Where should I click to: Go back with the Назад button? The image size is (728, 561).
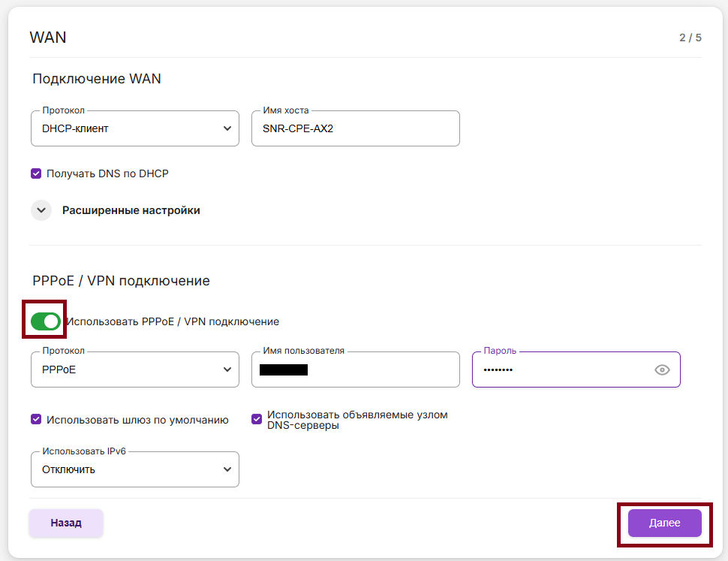point(66,523)
